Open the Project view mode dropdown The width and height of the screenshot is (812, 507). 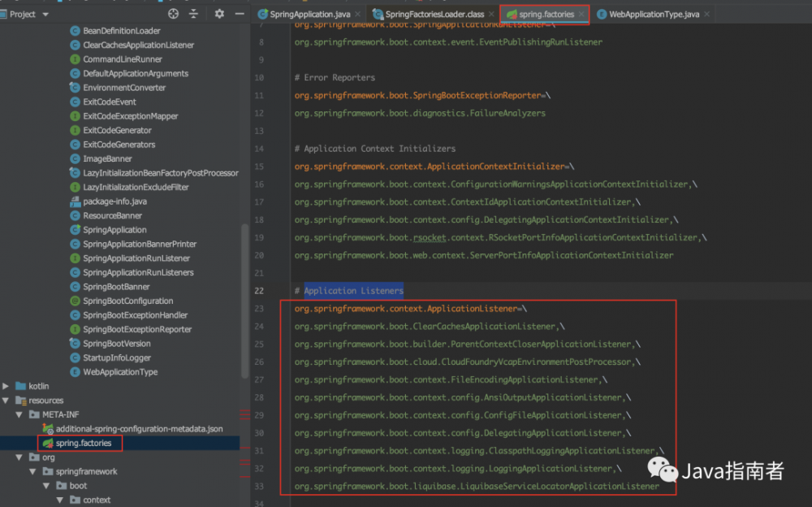tap(45, 13)
